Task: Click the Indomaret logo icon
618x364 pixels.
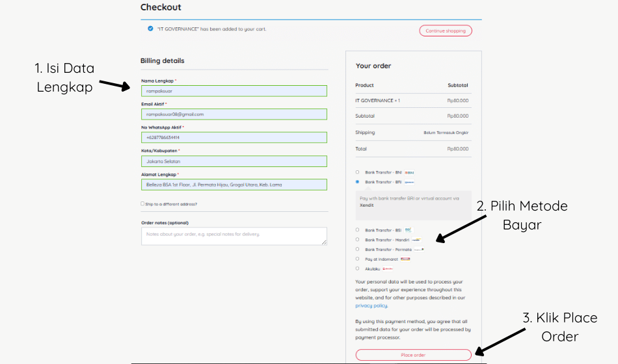Action: [x=405, y=259]
